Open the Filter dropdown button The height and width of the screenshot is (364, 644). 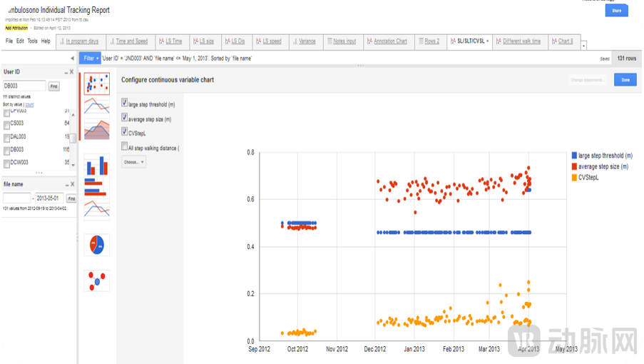[90, 59]
